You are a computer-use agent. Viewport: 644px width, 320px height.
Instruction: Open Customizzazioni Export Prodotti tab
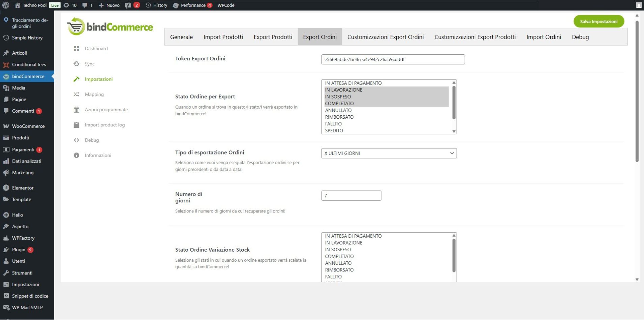tap(475, 37)
